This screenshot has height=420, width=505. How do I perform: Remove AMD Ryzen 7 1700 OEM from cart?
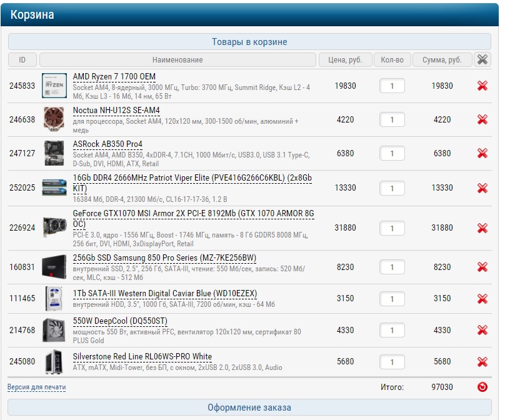point(482,86)
